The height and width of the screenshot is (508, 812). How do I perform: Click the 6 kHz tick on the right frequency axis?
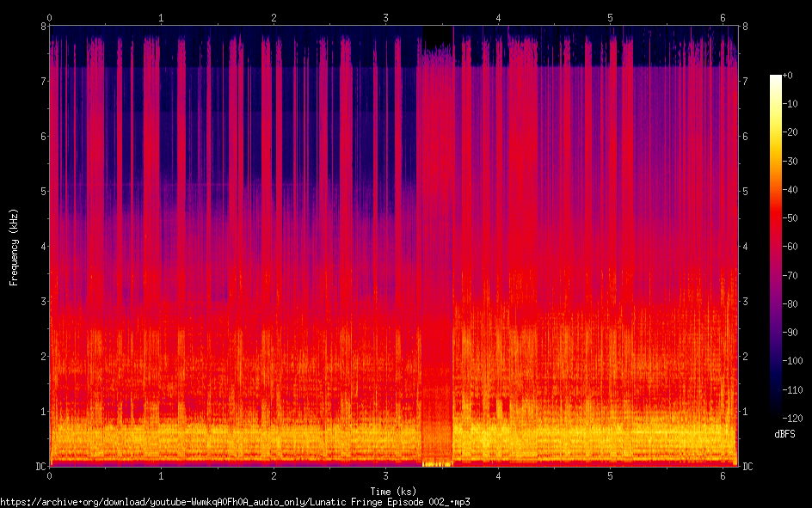[745, 137]
